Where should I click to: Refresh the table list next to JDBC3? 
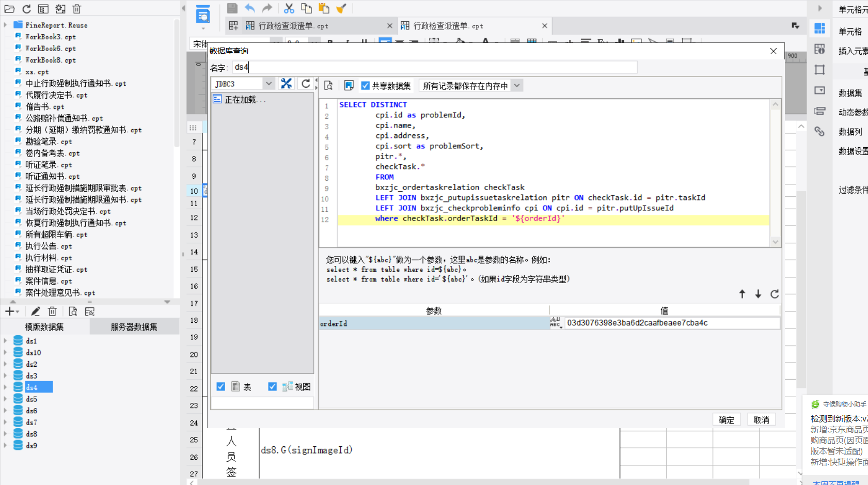tap(306, 84)
